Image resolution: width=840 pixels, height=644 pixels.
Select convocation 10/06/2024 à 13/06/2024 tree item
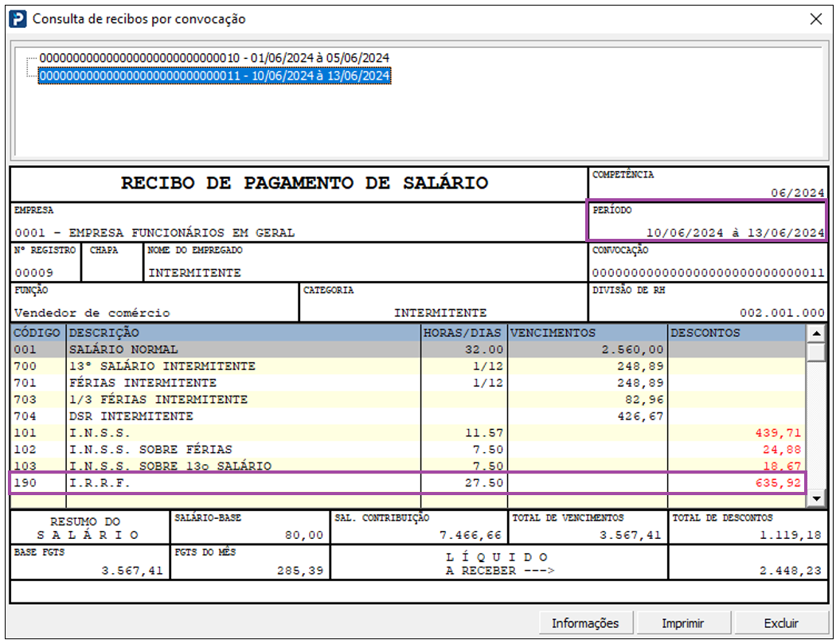214,76
